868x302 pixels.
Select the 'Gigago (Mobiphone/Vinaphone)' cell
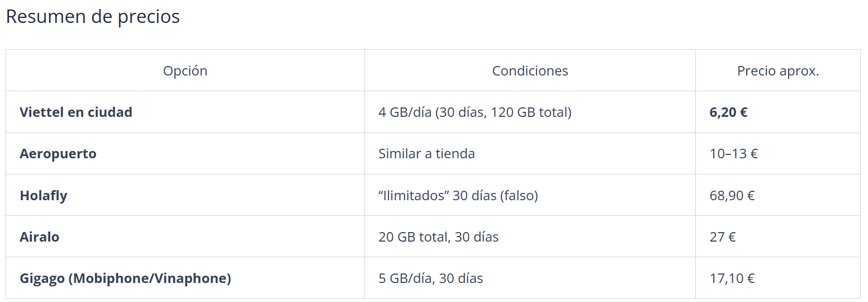pyautogui.click(x=125, y=278)
